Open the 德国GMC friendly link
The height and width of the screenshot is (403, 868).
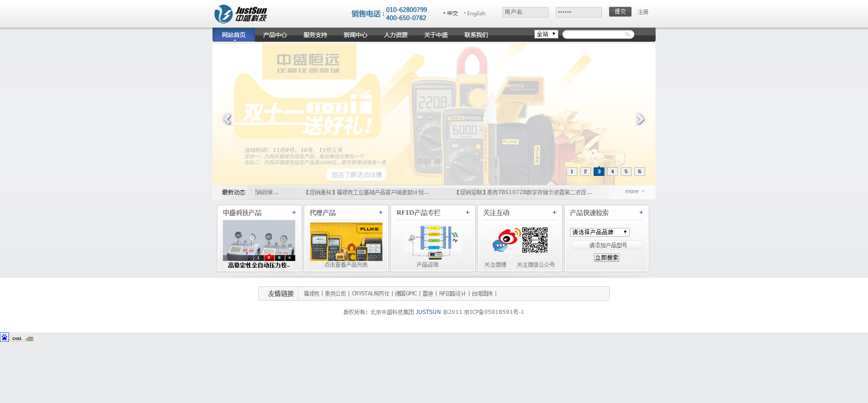[x=406, y=294]
